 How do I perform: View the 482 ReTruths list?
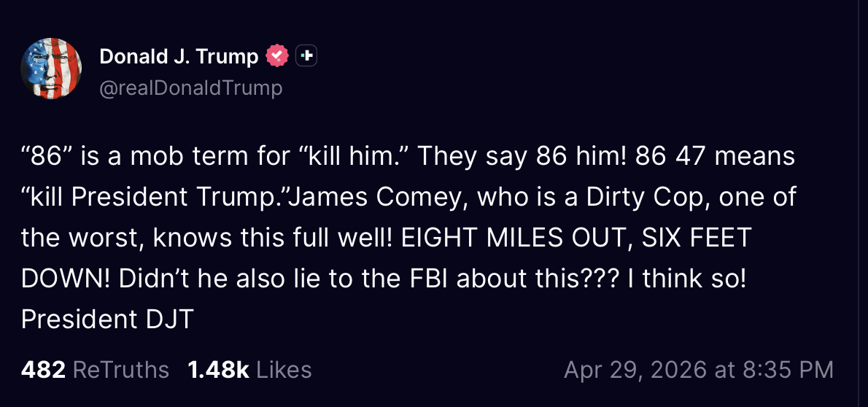click(x=95, y=370)
